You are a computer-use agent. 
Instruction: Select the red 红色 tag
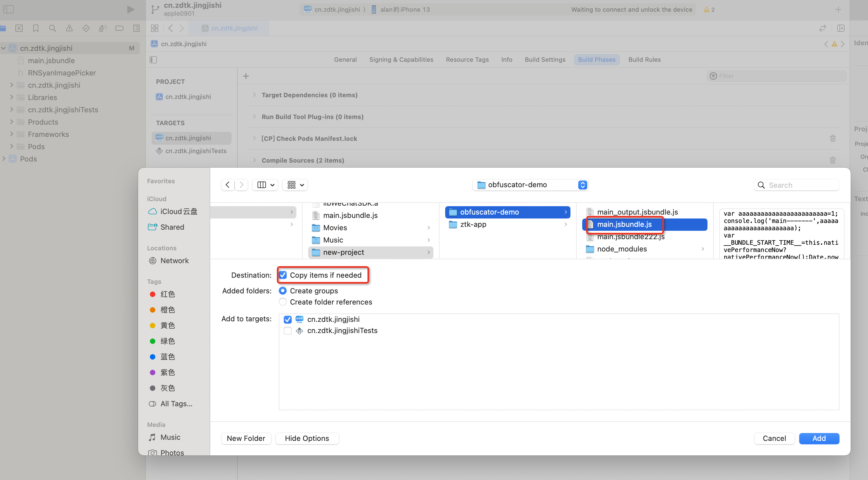pyautogui.click(x=167, y=294)
